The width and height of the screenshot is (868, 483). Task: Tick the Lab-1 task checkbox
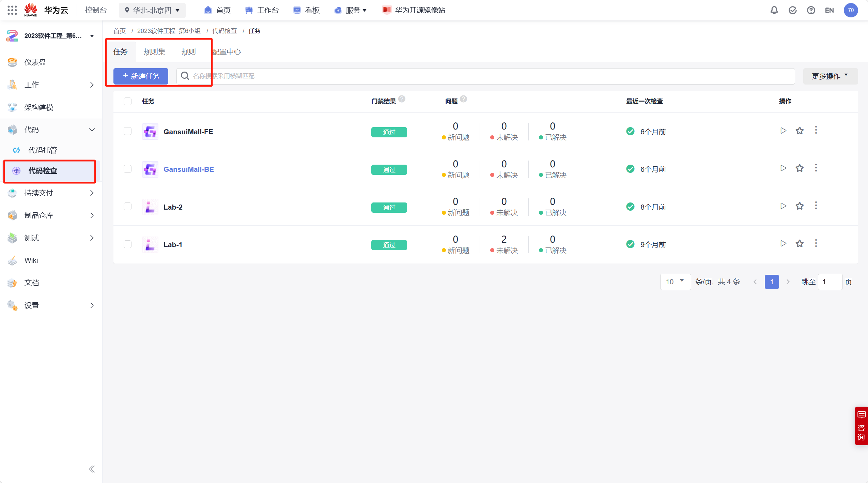tap(127, 244)
